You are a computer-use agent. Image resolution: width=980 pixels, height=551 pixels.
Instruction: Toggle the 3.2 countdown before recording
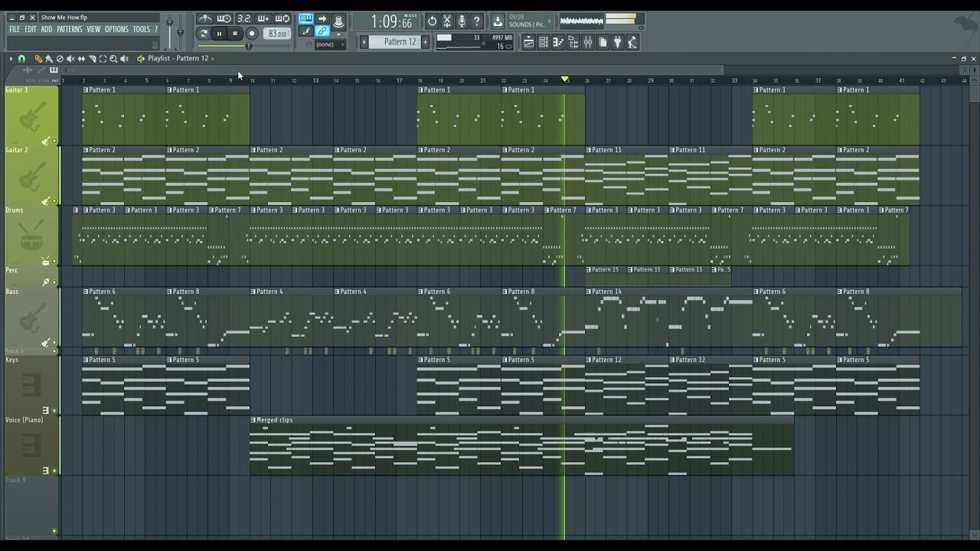pyautogui.click(x=244, y=18)
